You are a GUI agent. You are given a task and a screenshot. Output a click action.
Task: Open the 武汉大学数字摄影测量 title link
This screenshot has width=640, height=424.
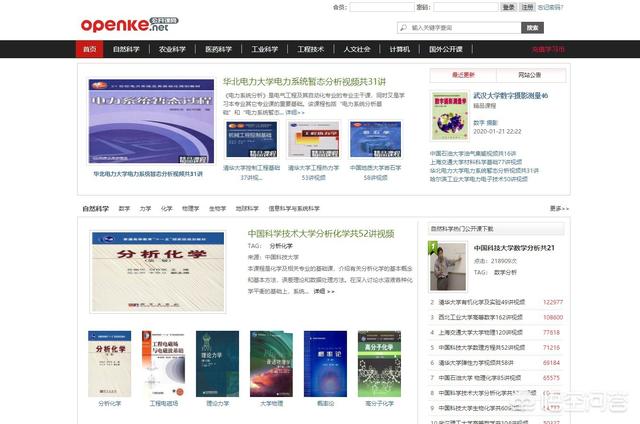[511, 95]
